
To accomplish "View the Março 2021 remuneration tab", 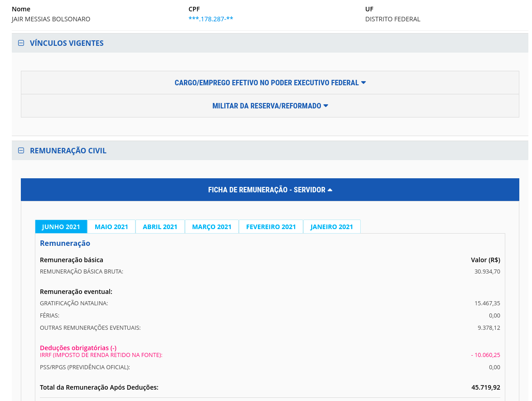I will pos(212,227).
